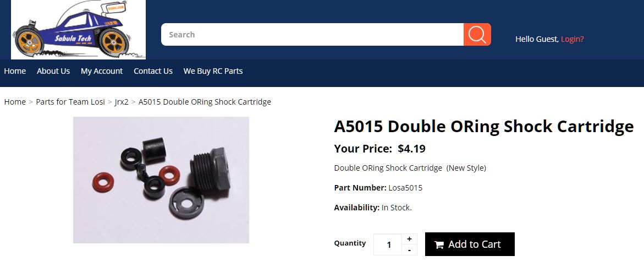Open the Home menu item
644x272 pixels.
tap(15, 71)
